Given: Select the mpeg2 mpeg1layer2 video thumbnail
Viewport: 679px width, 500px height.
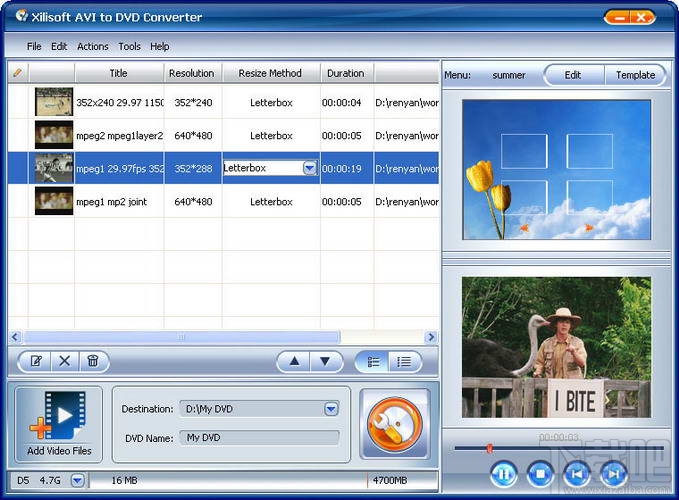Looking at the screenshot, I should click(x=54, y=135).
